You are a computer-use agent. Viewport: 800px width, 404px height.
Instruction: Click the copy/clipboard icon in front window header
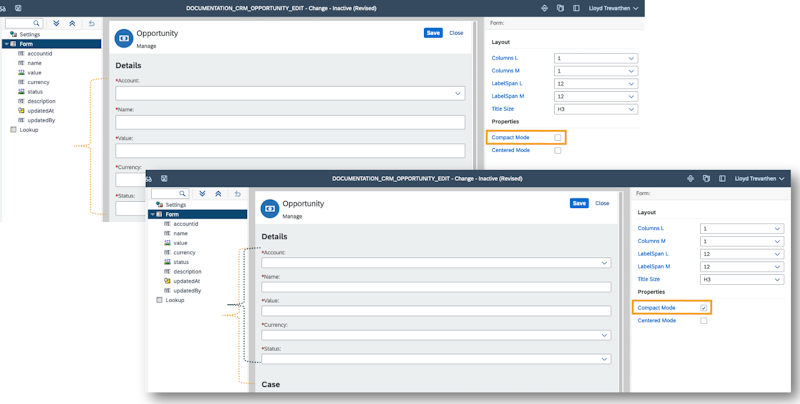click(706, 179)
